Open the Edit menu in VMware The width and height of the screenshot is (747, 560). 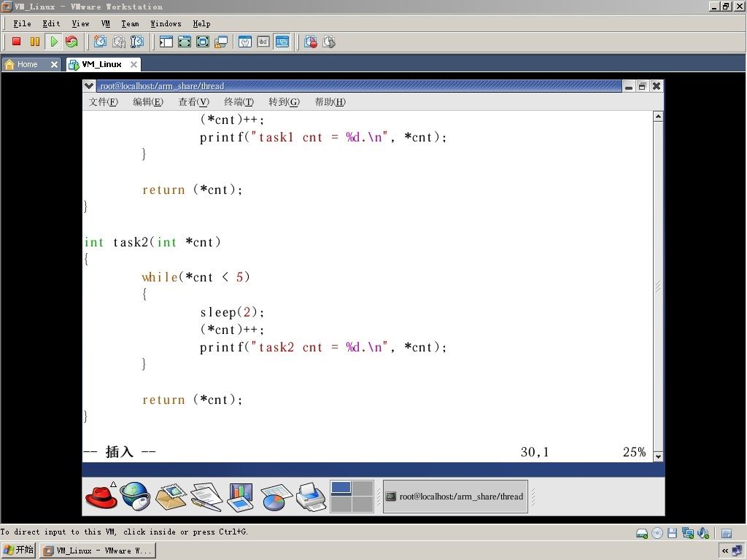pos(51,23)
